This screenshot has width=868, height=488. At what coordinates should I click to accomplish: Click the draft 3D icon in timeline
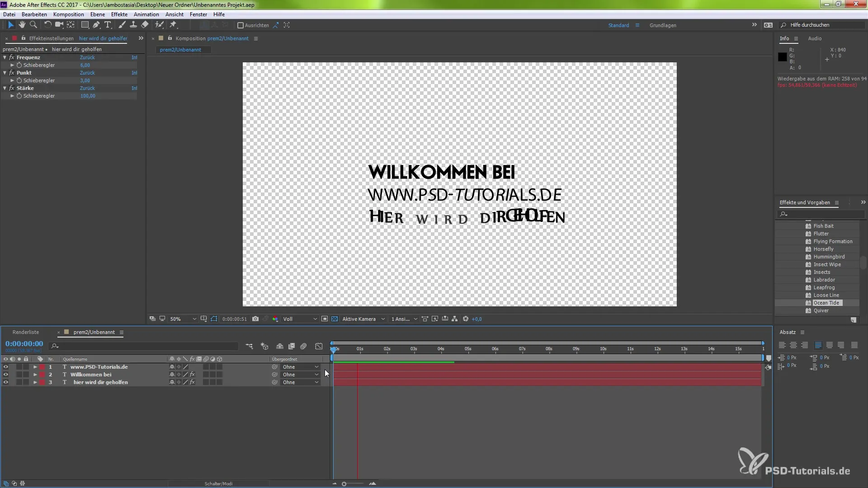click(x=264, y=346)
